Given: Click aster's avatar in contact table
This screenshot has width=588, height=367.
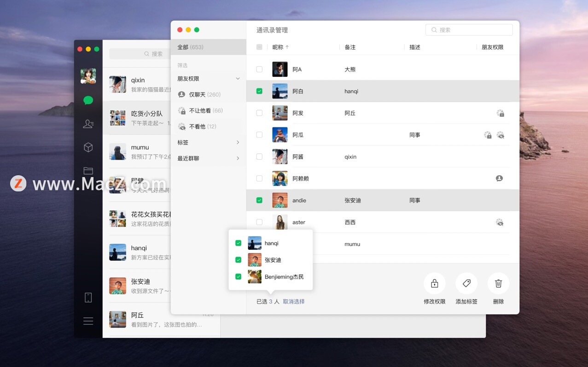Looking at the screenshot, I should 280,222.
